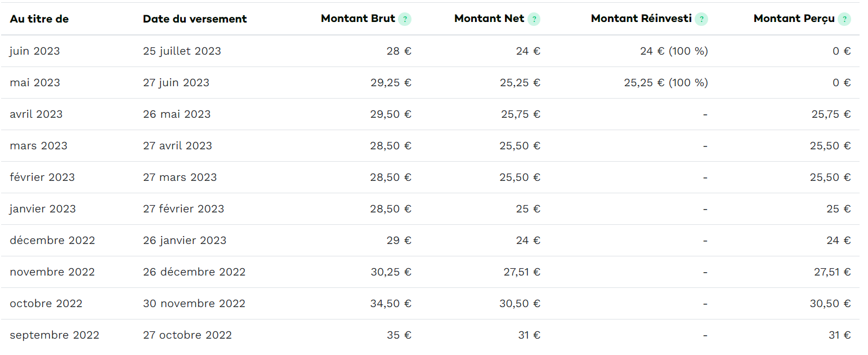The height and width of the screenshot is (355, 868).
Task: Select the juin 2023 row
Action: pyautogui.click(x=430, y=51)
